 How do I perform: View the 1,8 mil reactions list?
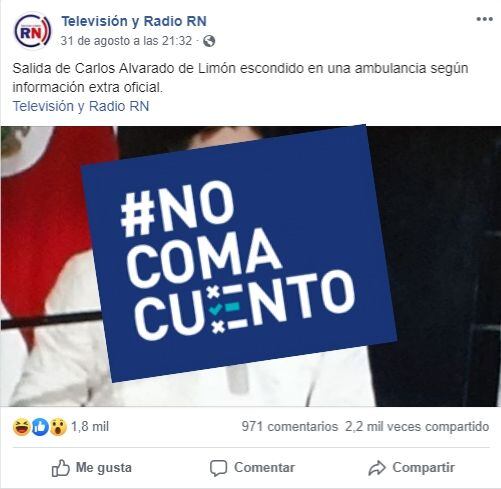90,427
